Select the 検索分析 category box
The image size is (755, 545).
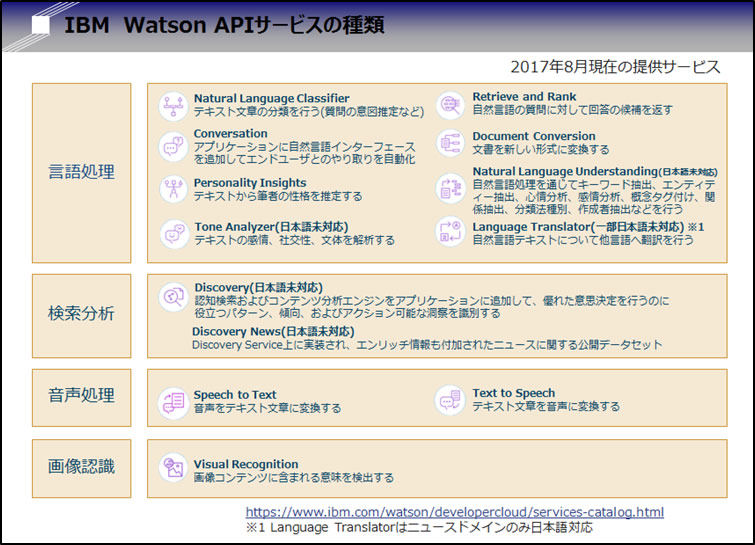[82, 313]
